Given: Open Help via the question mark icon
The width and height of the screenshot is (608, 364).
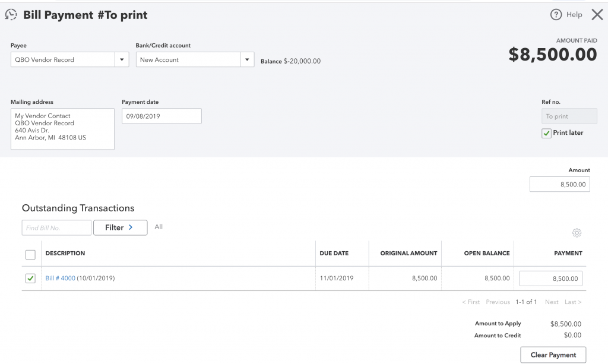Looking at the screenshot, I should coord(556,15).
